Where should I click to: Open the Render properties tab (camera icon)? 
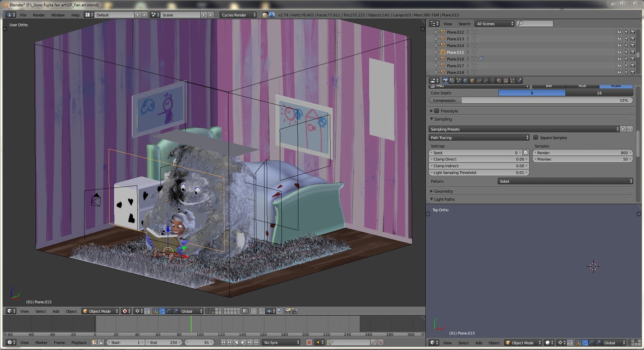(x=446, y=81)
